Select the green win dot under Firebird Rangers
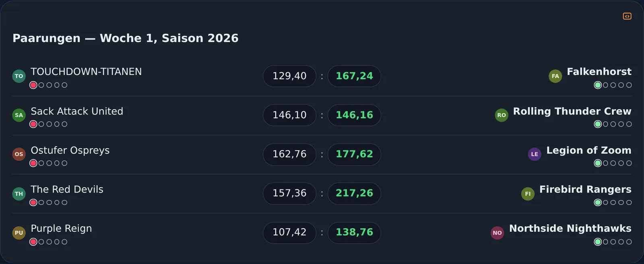Screen dimensions: 644x264 [x=598, y=203]
